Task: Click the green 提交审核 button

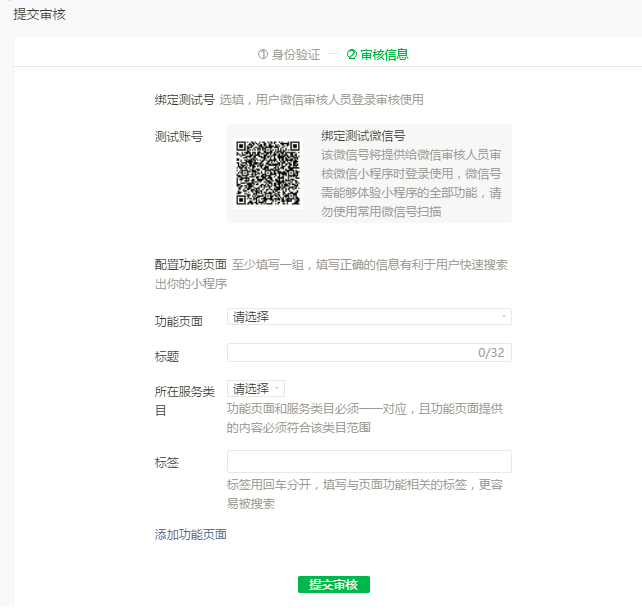Action: (x=334, y=585)
